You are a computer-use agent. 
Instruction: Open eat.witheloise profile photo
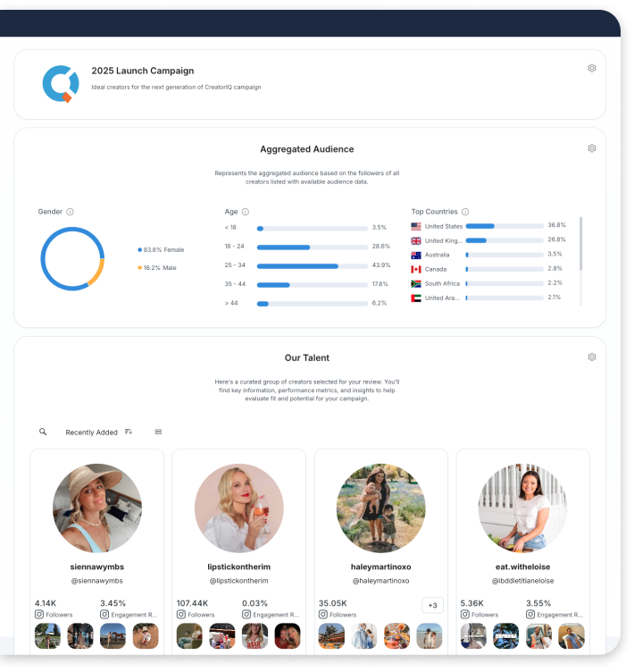coord(522,508)
